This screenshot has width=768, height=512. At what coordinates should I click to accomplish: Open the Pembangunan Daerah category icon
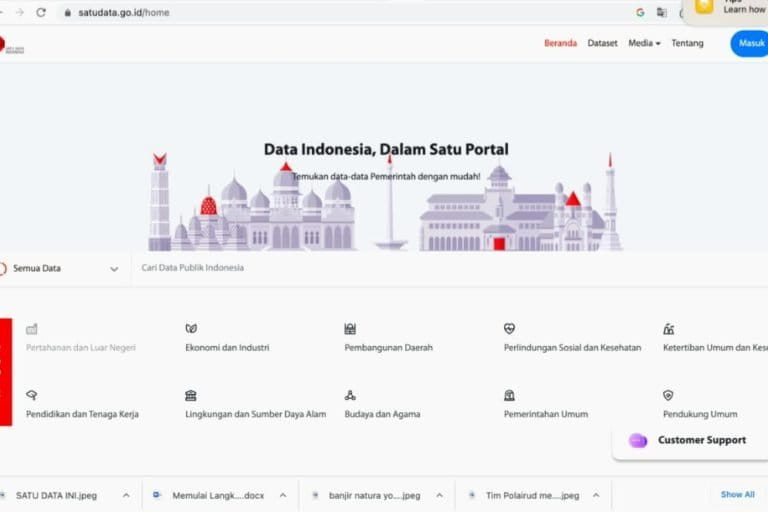click(350, 328)
